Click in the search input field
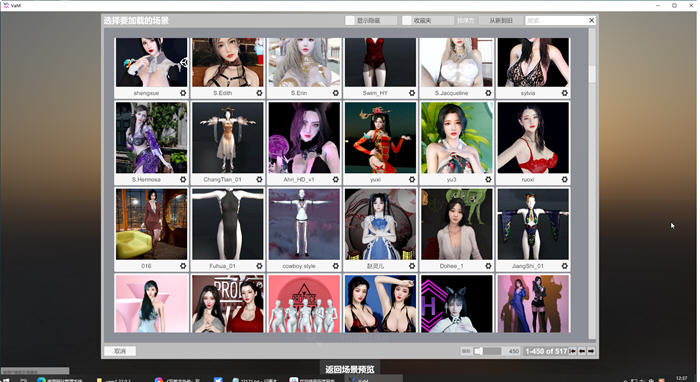The height and width of the screenshot is (382, 700). [x=556, y=21]
